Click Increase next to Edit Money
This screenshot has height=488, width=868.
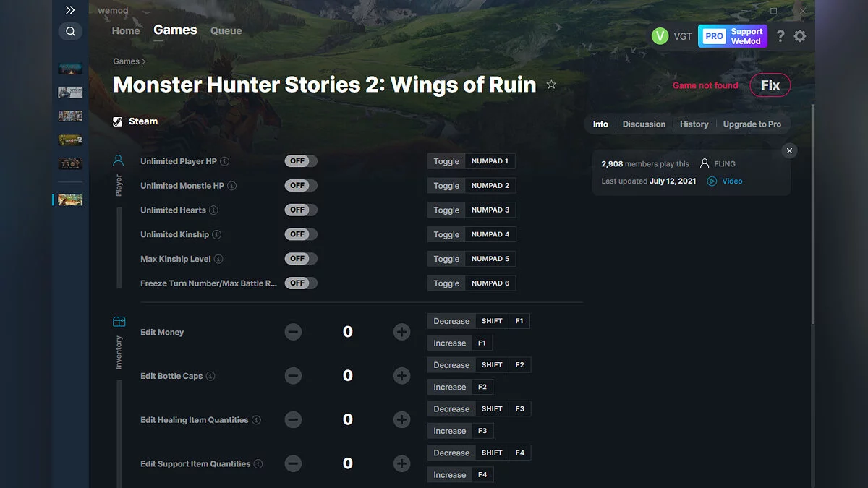coord(449,343)
